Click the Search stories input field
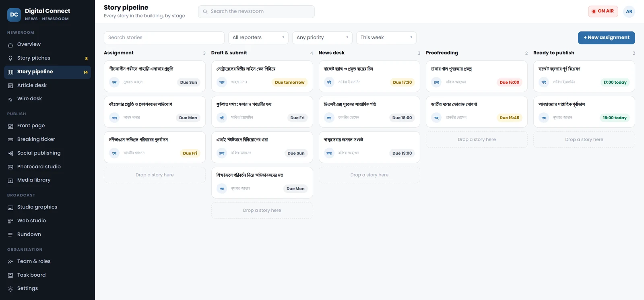This screenshot has height=300, width=644. (164, 37)
